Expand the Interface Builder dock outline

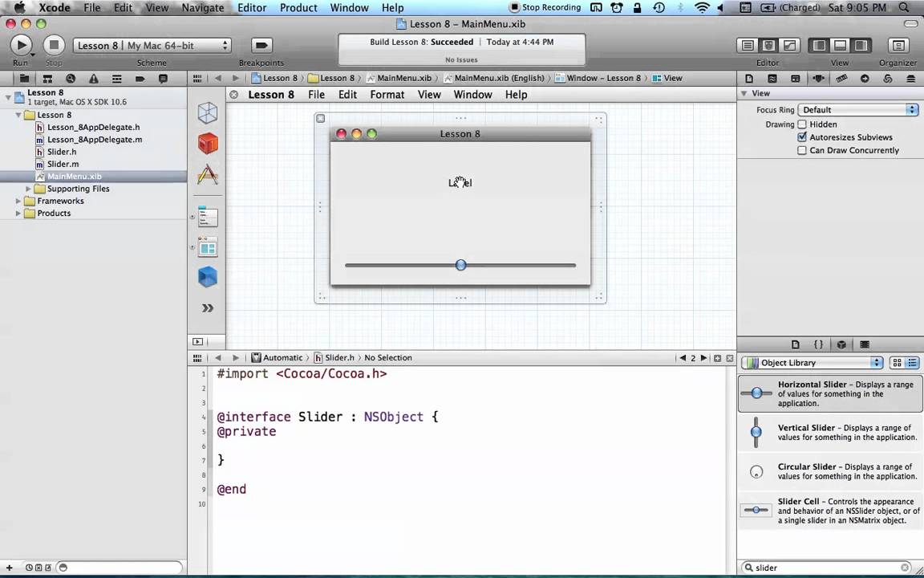point(197,341)
